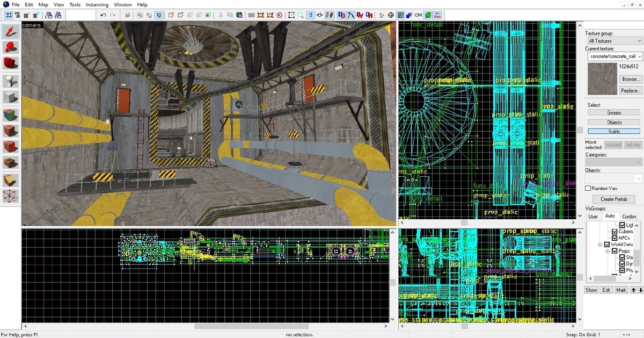Click the Undo arrow in toolbar
644x338 pixels.
click(103, 15)
